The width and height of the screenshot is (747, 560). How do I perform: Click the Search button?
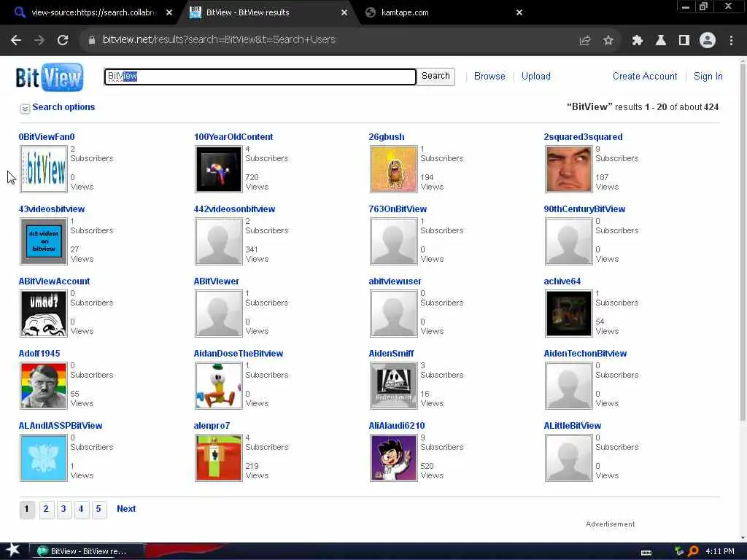click(436, 76)
